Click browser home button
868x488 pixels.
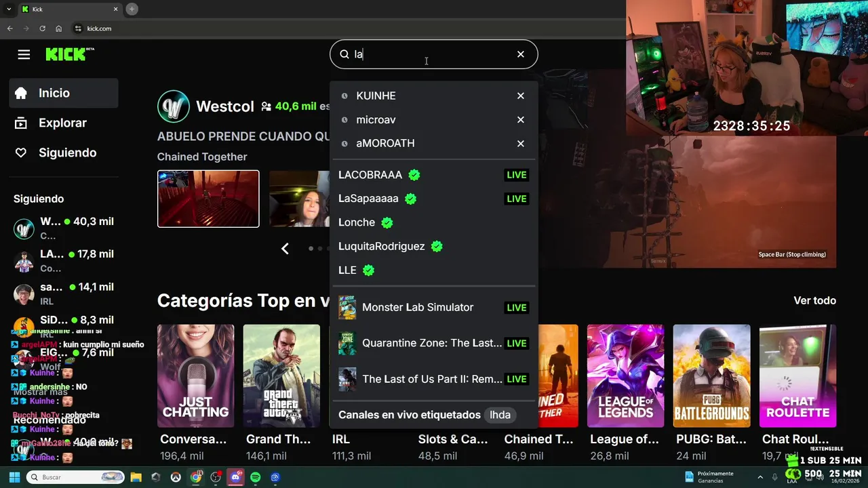tap(58, 28)
